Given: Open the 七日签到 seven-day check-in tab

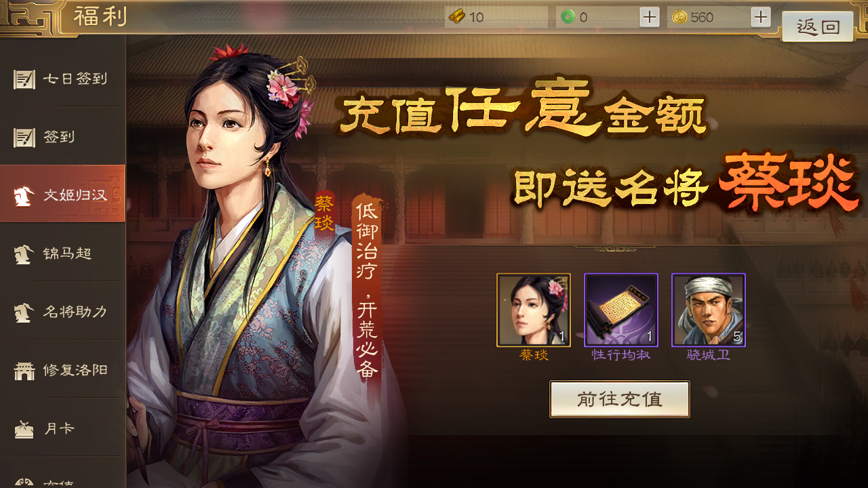Looking at the screenshot, I should pyautogui.click(x=62, y=79).
